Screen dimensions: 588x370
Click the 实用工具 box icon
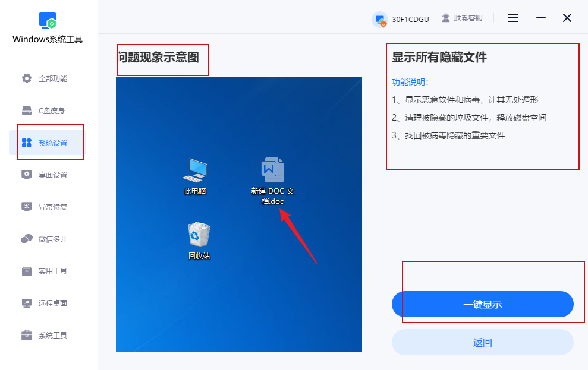(27, 271)
